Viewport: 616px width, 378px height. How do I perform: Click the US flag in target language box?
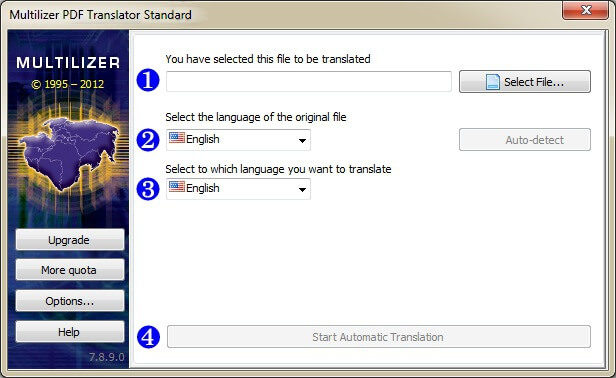pyautogui.click(x=176, y=186)
